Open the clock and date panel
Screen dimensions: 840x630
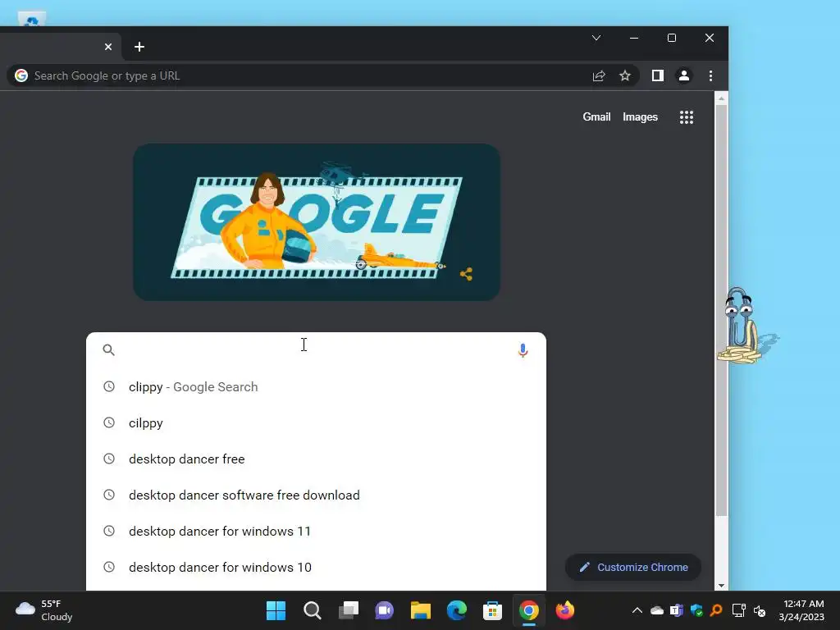pos(801,610)
